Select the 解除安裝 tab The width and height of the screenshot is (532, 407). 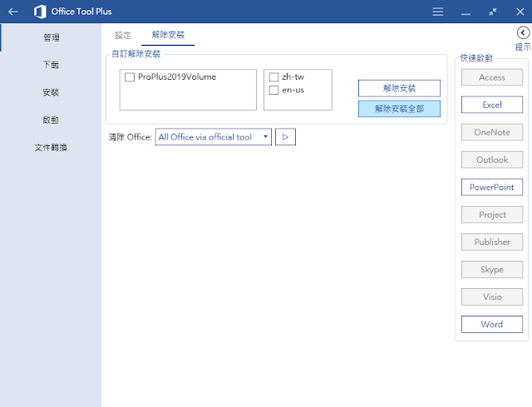168,35
